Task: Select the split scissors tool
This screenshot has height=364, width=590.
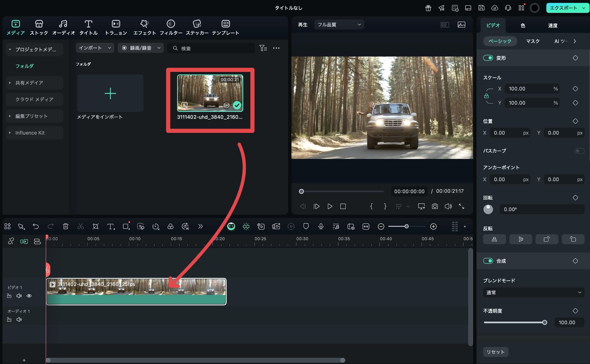Action: (x=80, y=226)
